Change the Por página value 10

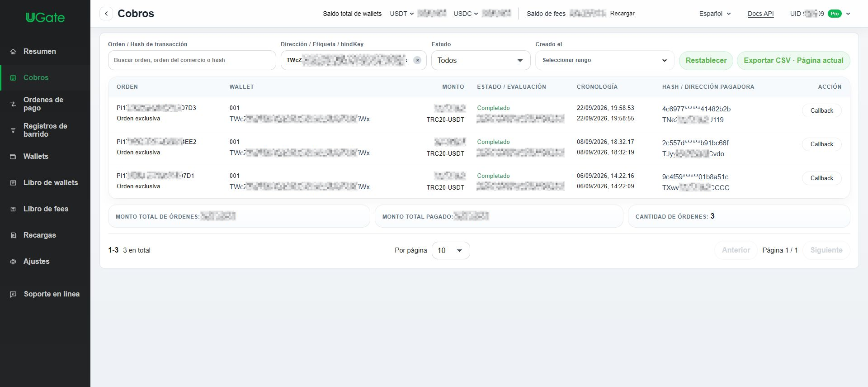(x=451, y=250)
